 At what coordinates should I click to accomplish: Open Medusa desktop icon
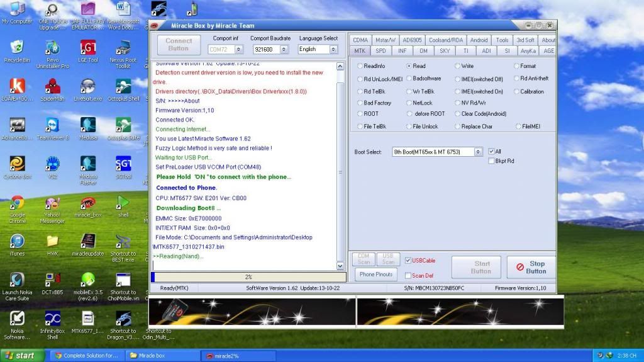(x=88, y=129)
